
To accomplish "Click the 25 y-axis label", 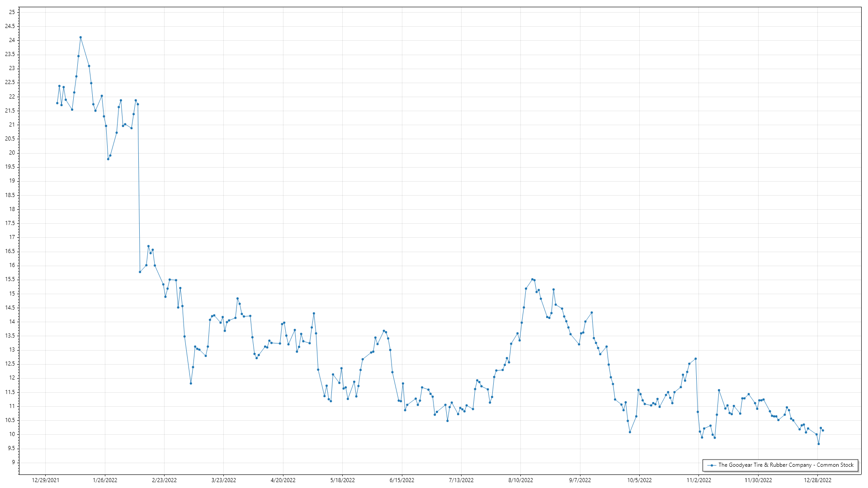I will point(12,12).
